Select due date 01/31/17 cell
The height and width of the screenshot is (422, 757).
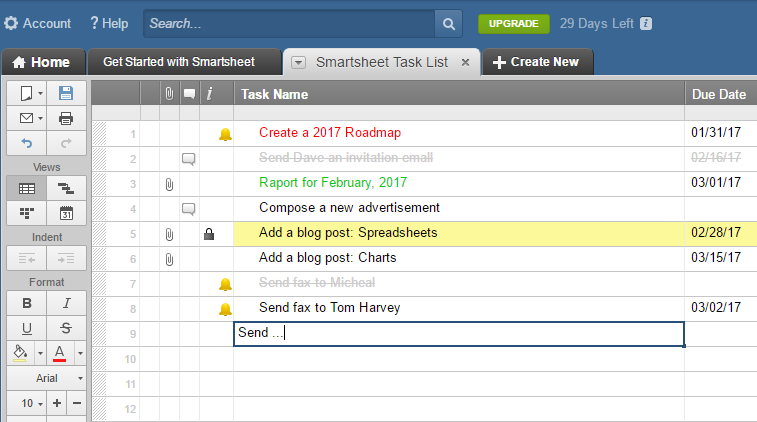pos(721,133)
